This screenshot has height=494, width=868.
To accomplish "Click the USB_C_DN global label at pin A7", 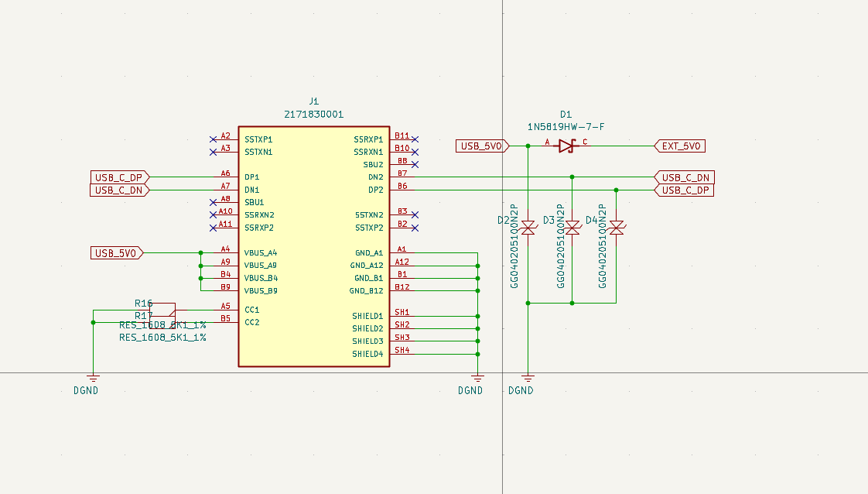I will [120, 190].
